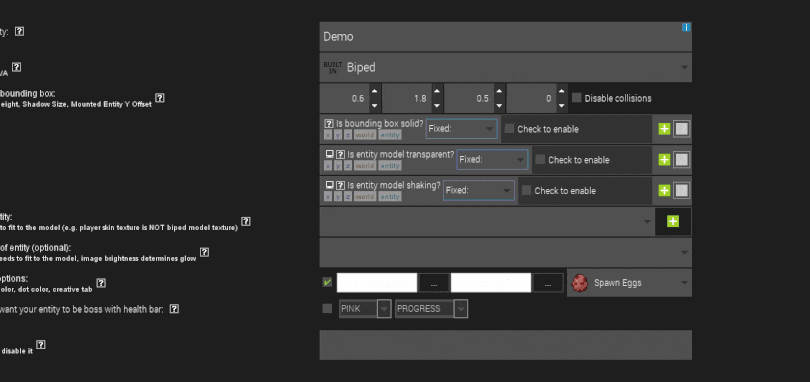This screenshot has height=382, width=810.
Task: Open the Fixed dropdown for entity model shaking
Action: click(x=479, y=191)
